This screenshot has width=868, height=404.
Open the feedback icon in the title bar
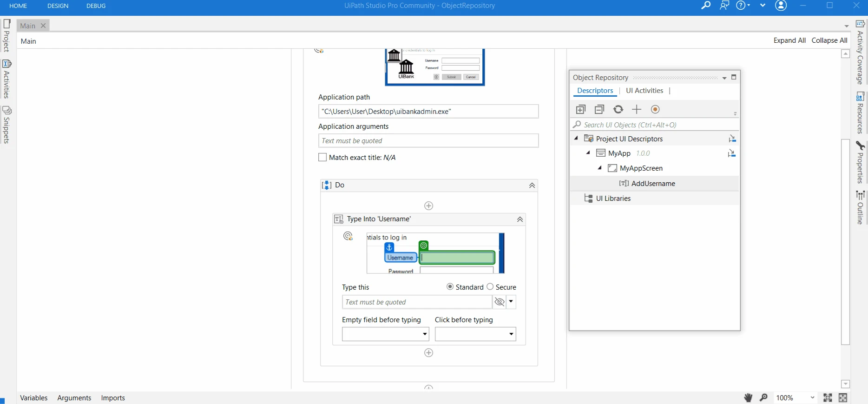(x=724, y=6)
